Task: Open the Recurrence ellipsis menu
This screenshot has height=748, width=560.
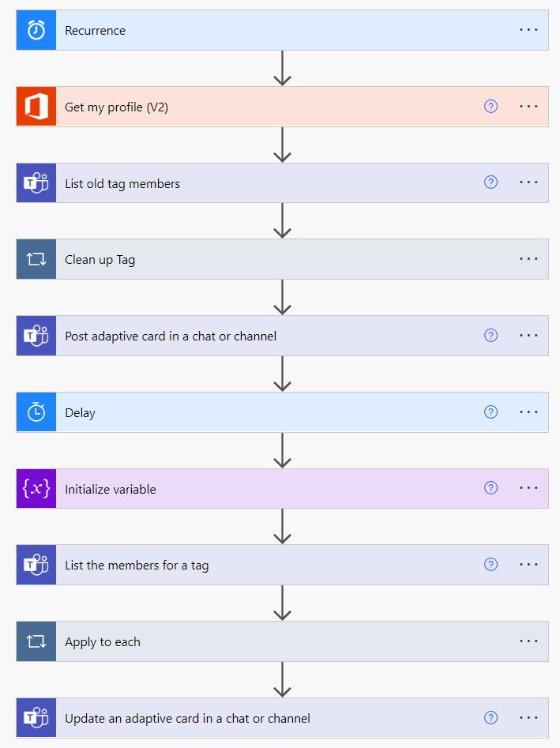Action: click(x=528, y=29)
